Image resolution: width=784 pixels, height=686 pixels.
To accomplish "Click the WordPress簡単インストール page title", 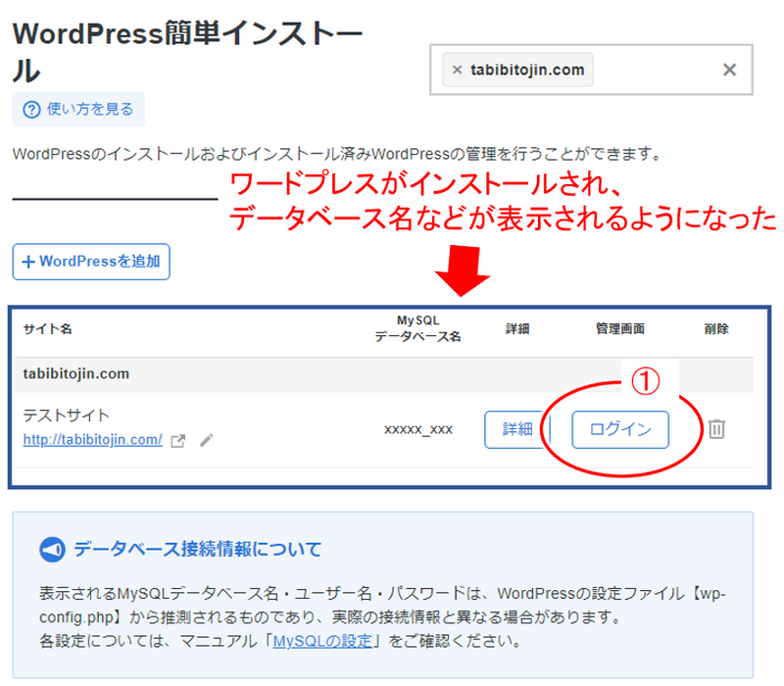I will pos(187,52).
